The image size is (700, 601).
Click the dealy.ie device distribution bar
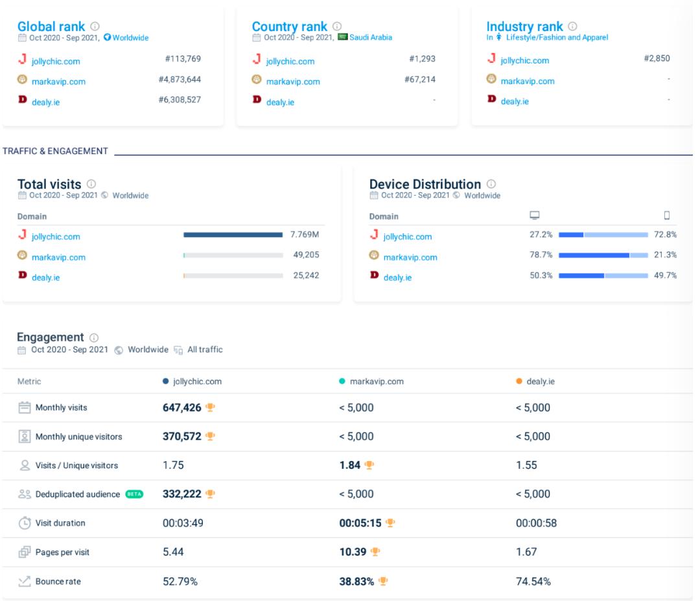(603, 276)
